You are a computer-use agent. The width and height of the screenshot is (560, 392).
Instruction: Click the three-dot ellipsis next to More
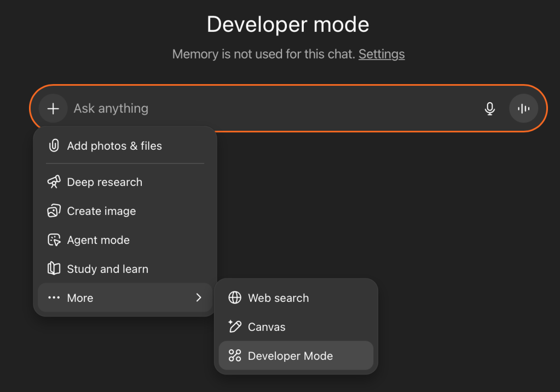pos(54,298)
